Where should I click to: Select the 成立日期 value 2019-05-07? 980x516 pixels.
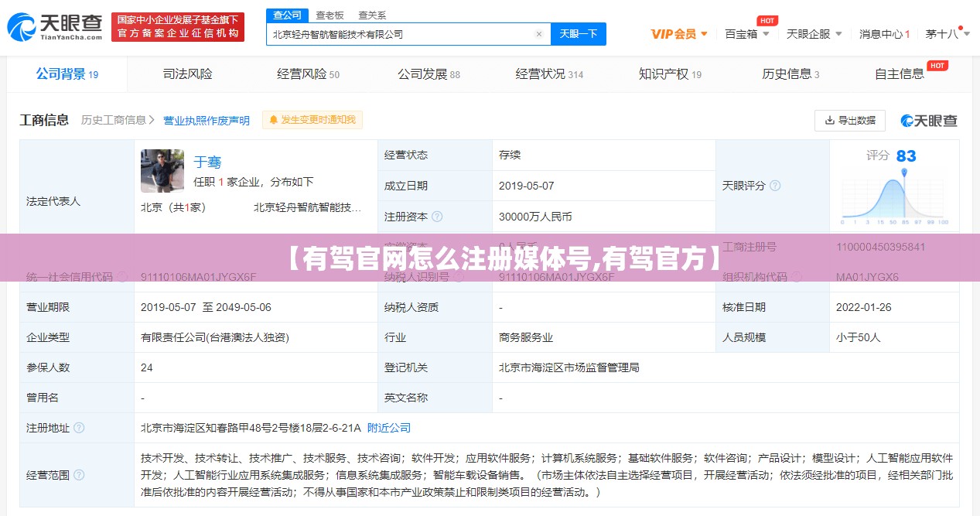527,186
